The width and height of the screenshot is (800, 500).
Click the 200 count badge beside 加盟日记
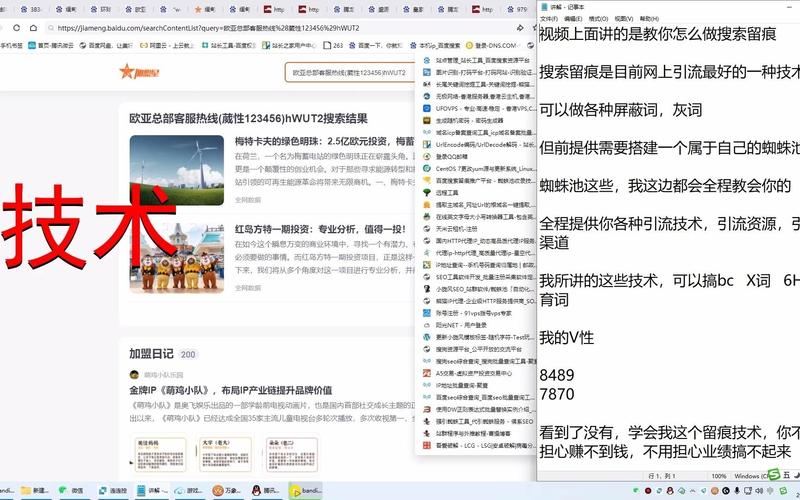coord(188,354)
